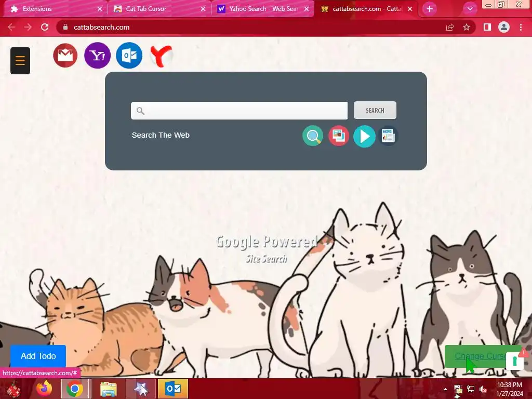
Task: Click the Add Todo button
Action: [38, 356]
